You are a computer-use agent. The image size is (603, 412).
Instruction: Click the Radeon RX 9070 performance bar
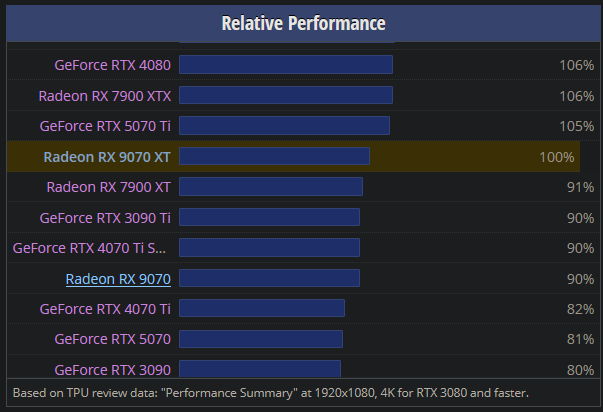point(270,278)
